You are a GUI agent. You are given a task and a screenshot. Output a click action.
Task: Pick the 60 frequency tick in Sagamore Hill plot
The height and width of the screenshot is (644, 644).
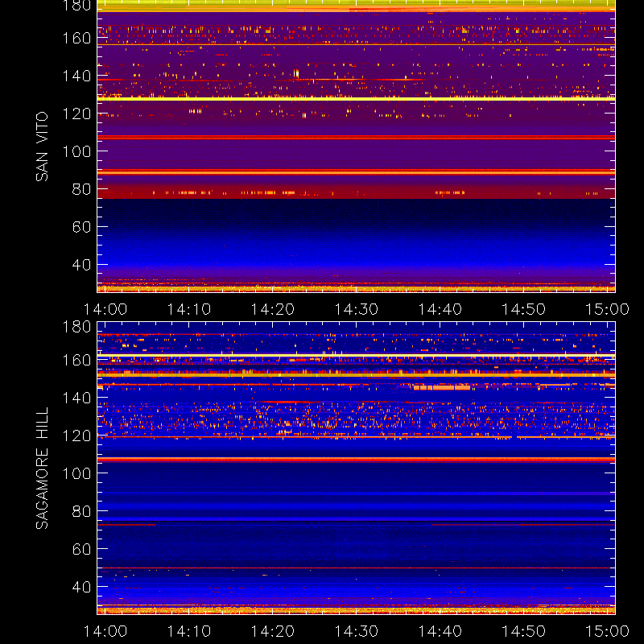(81, 549)
